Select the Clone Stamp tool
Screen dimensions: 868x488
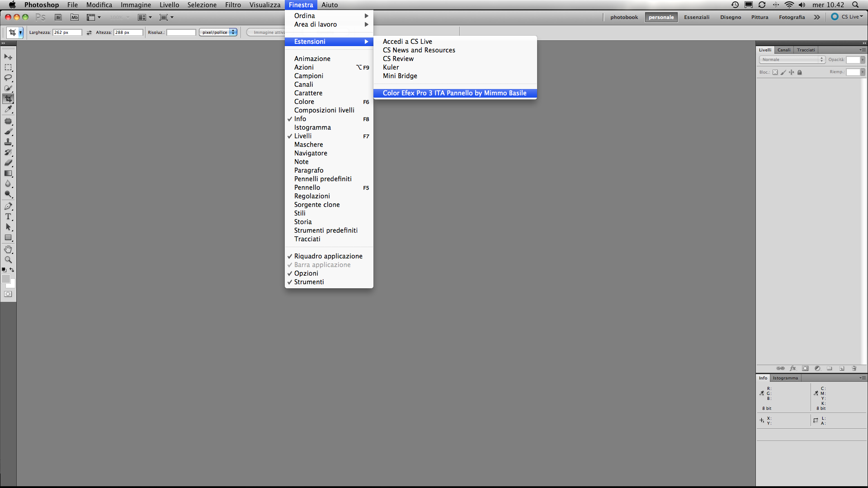tap(8, 142)
